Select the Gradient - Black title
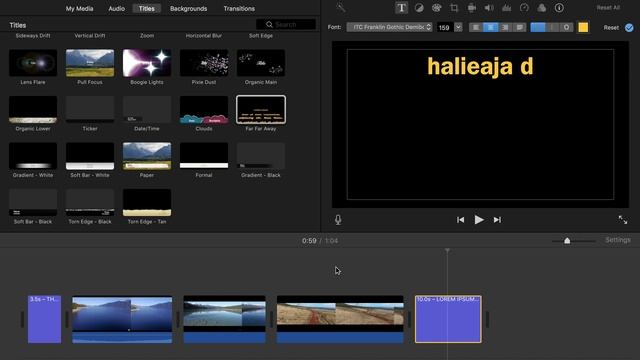640x360 pixels. (x=261, y=156)
